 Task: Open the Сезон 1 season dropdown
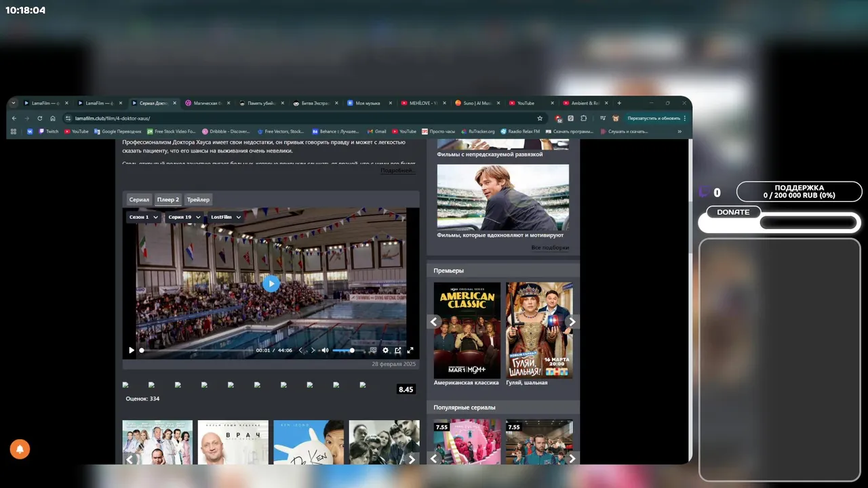pos(144,217)
